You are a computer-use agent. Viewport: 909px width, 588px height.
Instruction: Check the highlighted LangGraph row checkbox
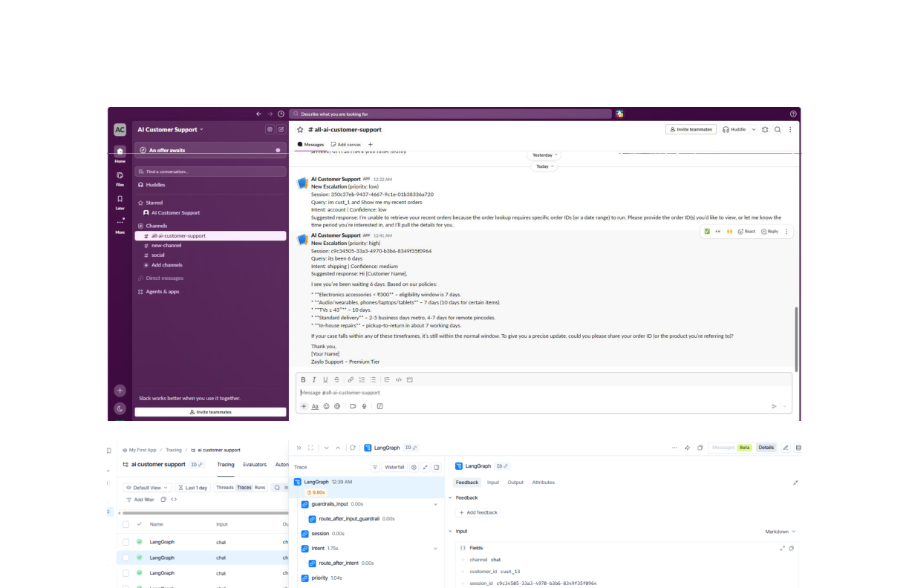(126, 558)
